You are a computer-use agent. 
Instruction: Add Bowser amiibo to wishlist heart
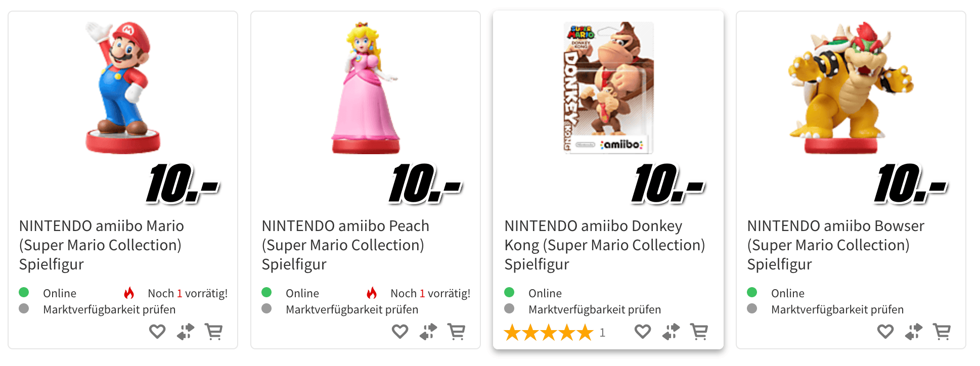pyautogui.click(x=885, y=332)
